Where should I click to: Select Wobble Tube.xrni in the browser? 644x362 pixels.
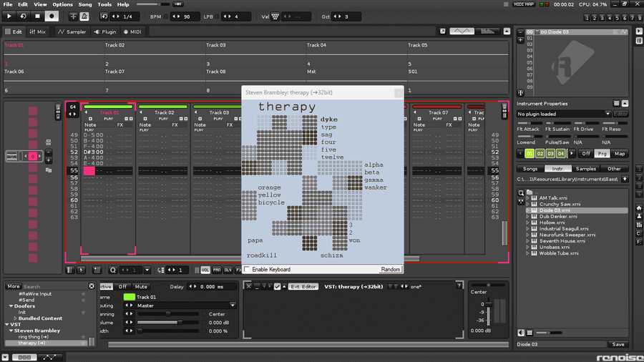(x=559, y=253)
